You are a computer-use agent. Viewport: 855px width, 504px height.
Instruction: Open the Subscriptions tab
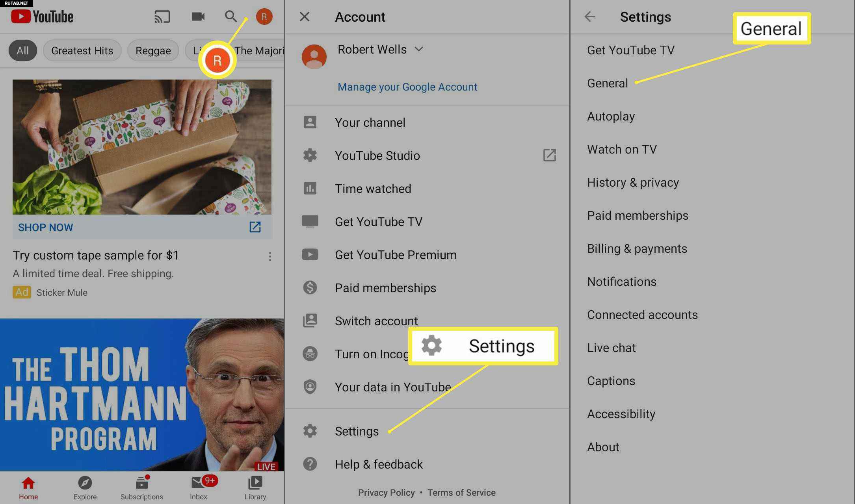pyautogui.click(x=142, y=488)
